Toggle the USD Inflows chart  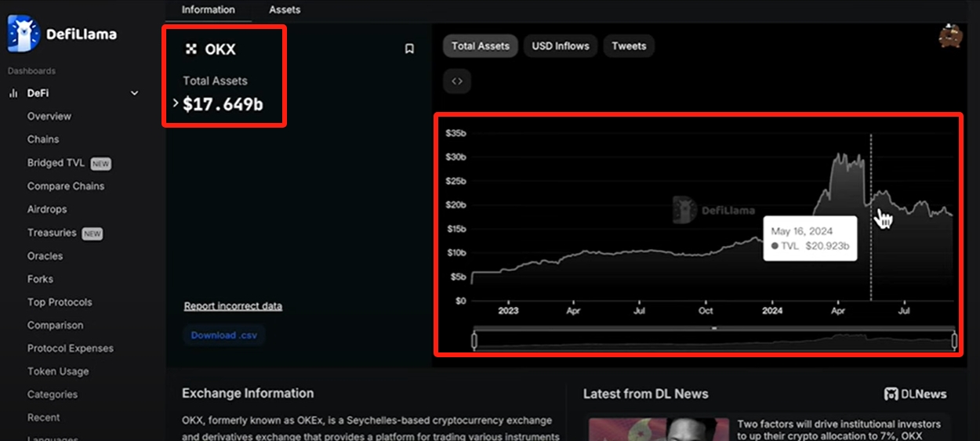click(561, 46)
